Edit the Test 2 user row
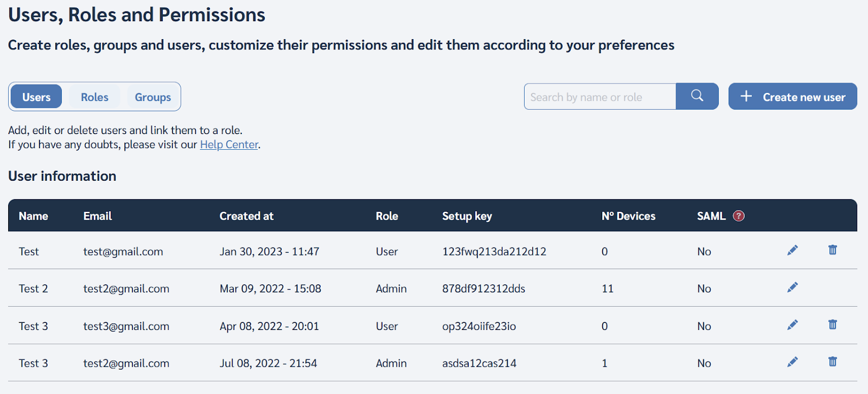The image size is (868, 394). coord(793,288)
